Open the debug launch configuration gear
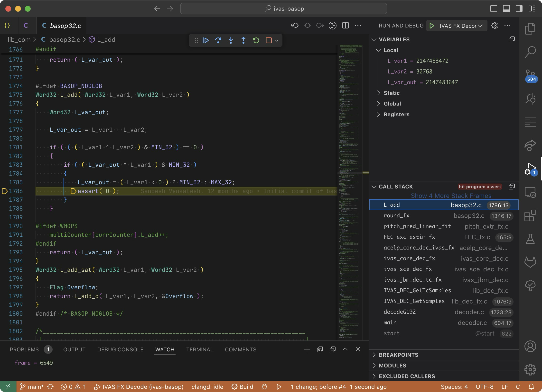 [x=495, y=26]
